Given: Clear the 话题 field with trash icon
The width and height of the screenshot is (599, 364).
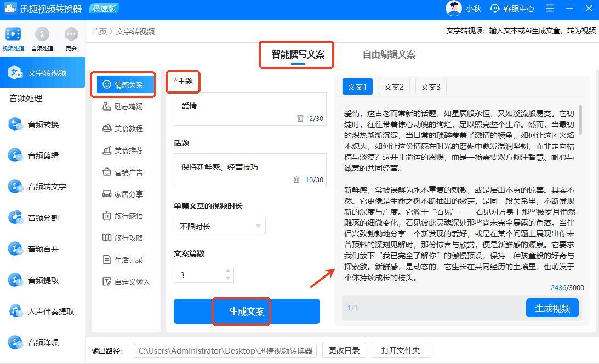Looking at the screenshot, I should [x=296, y=180].
